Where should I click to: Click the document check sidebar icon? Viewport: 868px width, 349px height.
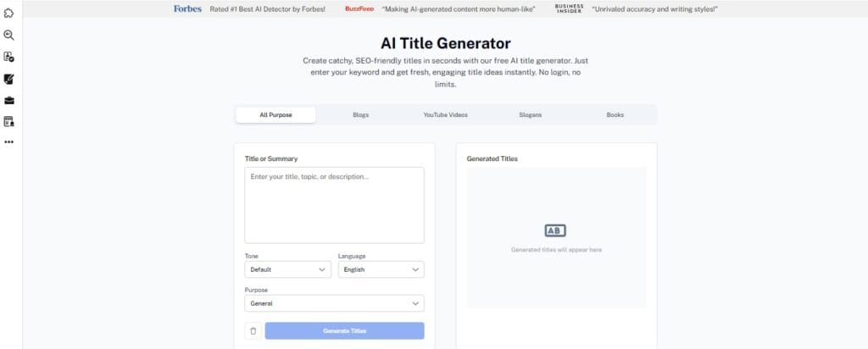click(9, 57)
